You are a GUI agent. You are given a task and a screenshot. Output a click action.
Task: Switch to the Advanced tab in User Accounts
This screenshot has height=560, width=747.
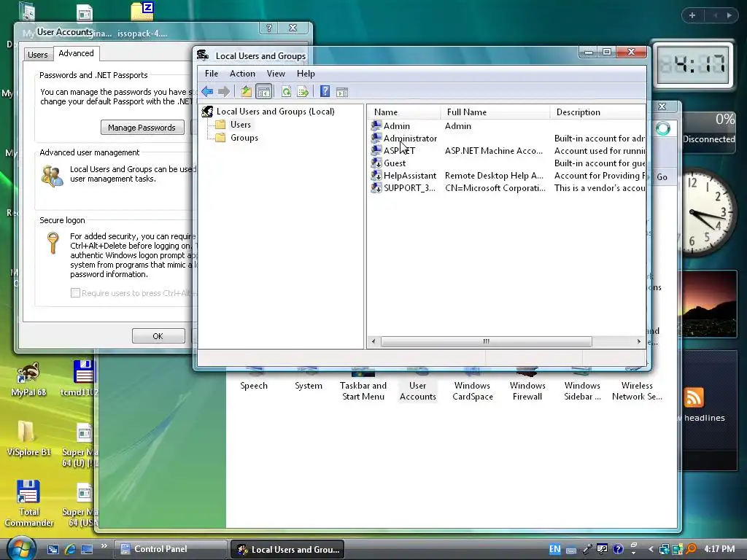[76, 53]
